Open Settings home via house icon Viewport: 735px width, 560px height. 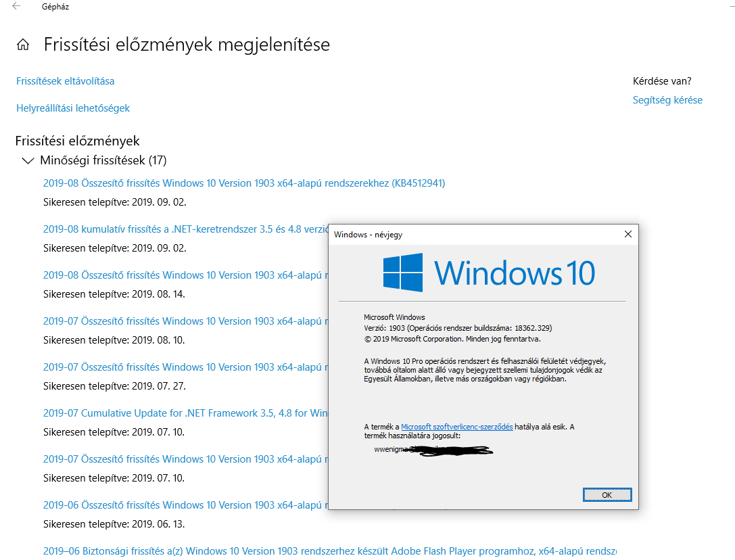(23, 45)
